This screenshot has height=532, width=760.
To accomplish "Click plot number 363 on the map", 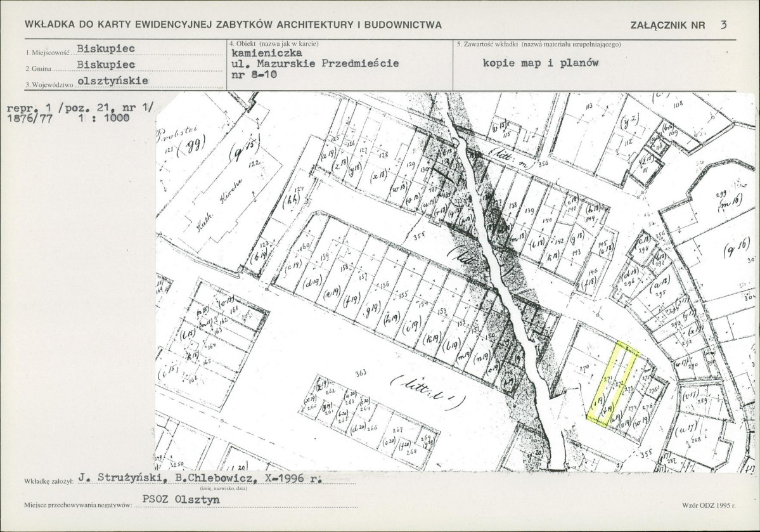I will 360,372.
